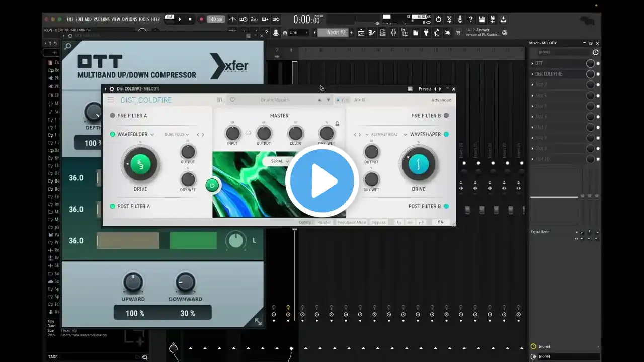
Task: Toggle the OTT mixer slot enable dot
Action: pyautogui.click(x=598, y=64)
